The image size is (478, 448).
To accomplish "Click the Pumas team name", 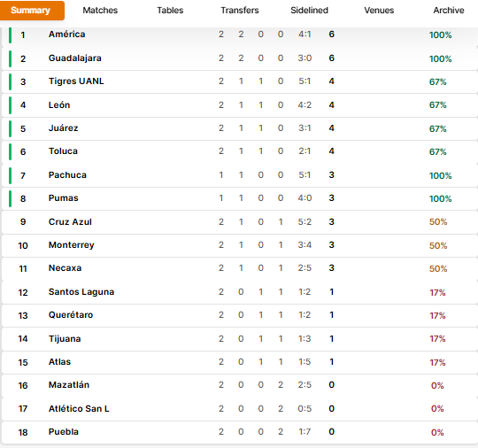I will point(64,198).
